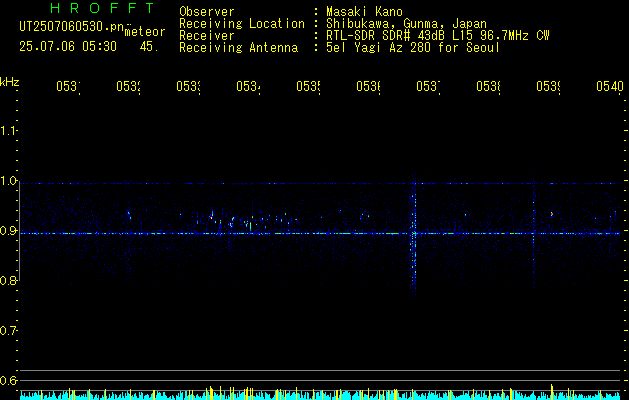
Task: Click the 0538 time marker
Action: (x=489, y=86)
